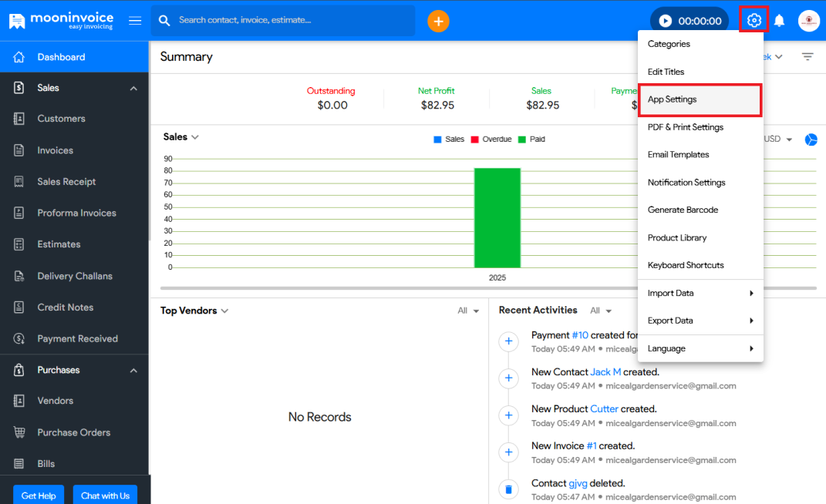Click the Chat with Us button
This screenshot has width=826, height=504.
105,495
